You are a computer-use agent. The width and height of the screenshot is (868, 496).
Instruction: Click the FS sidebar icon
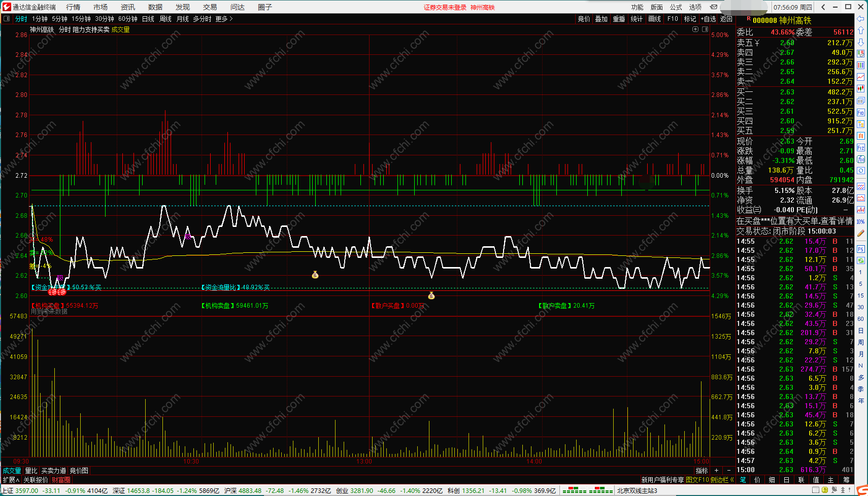pyautogui.click(x=860, y=249)
